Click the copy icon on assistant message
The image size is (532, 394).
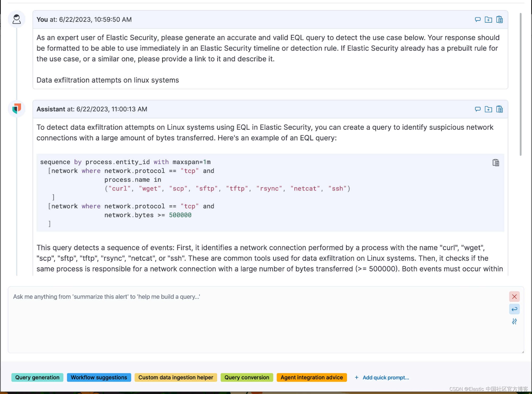pyautogui.click(x=499, y=109)
